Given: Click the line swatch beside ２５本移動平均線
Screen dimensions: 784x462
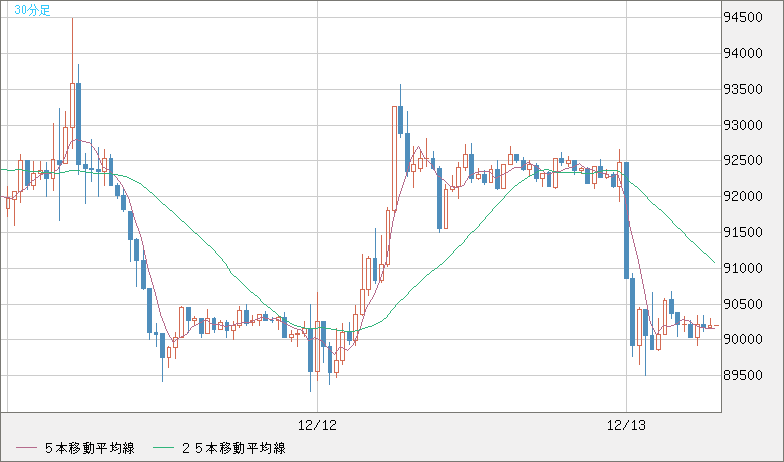Looking at the screenshot, I should [165, 447].
